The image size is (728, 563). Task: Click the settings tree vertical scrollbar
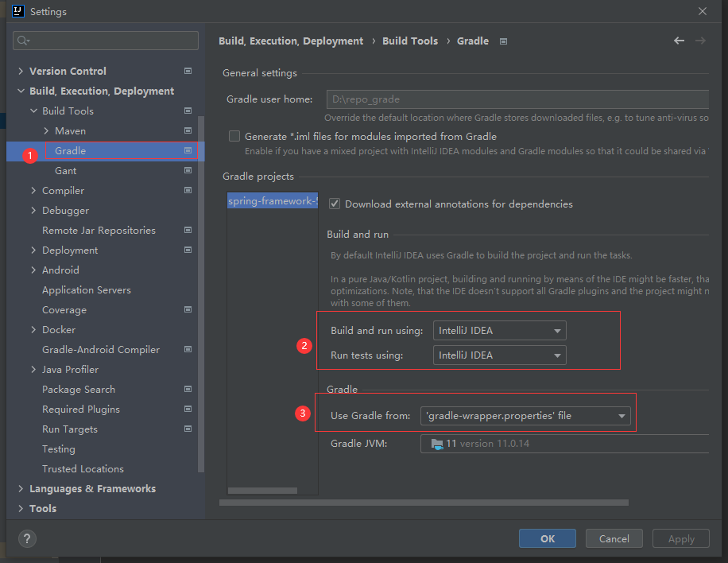201,293
